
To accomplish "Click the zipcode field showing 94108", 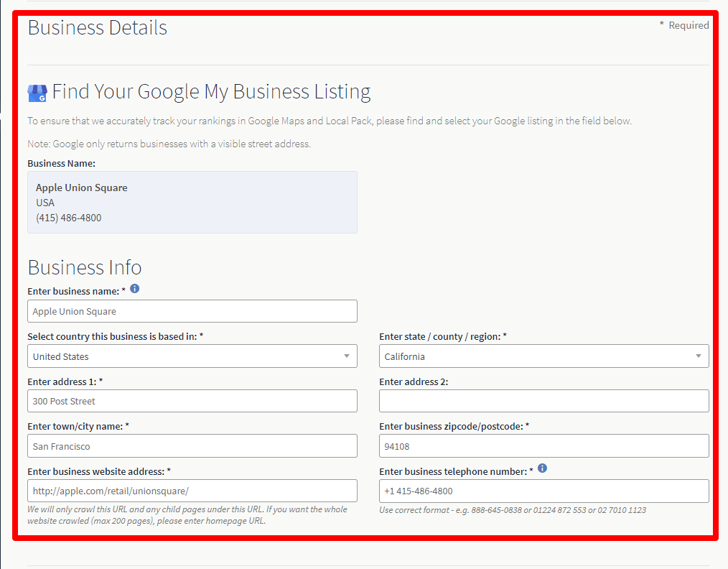I will coord(543,446).
